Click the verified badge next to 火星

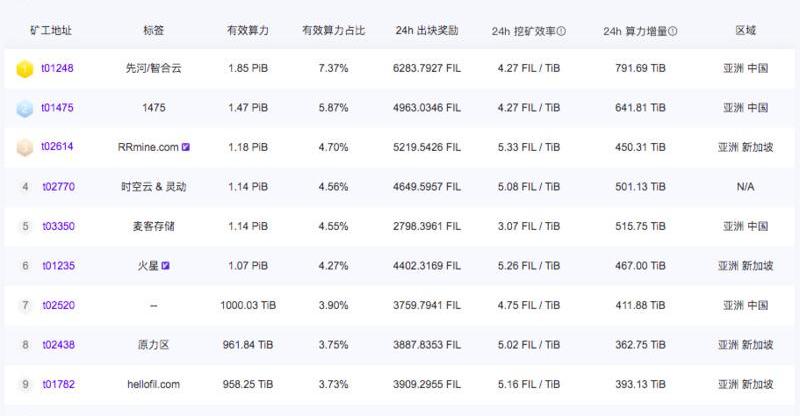click(x=165, y=265)
